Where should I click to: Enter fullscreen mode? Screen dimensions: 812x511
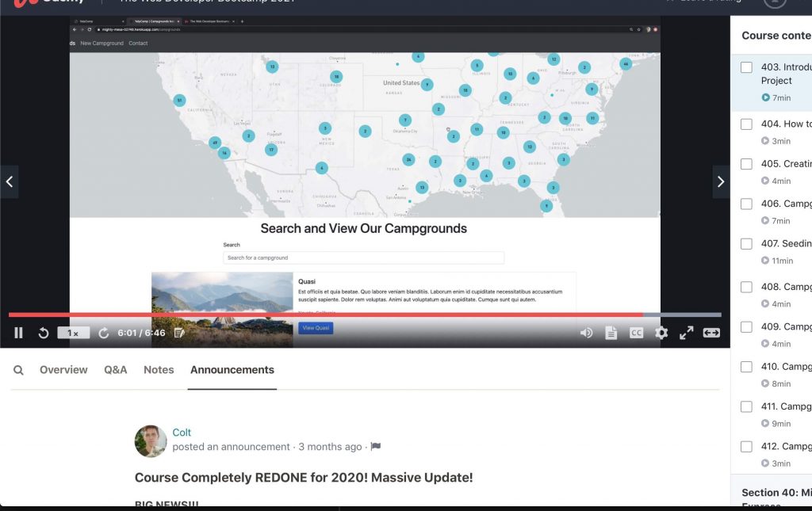687,333
